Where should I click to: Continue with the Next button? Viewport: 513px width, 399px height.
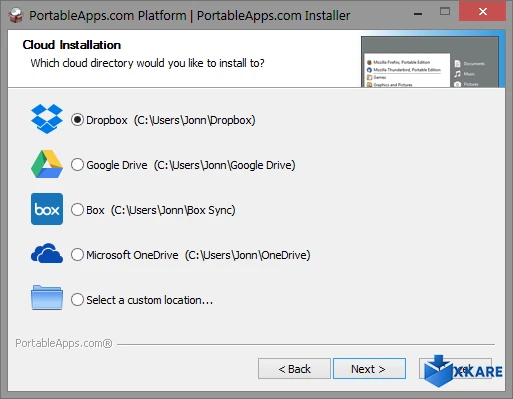coord(369,369)
